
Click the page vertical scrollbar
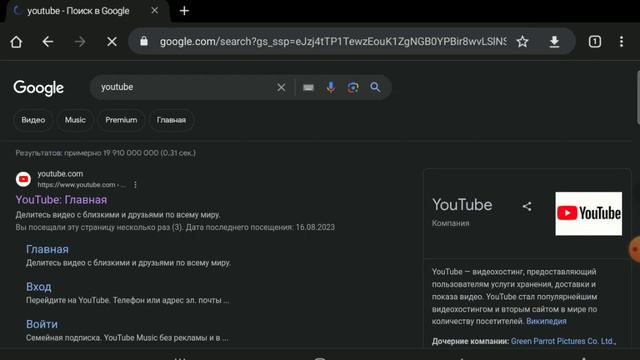[638, 98]
